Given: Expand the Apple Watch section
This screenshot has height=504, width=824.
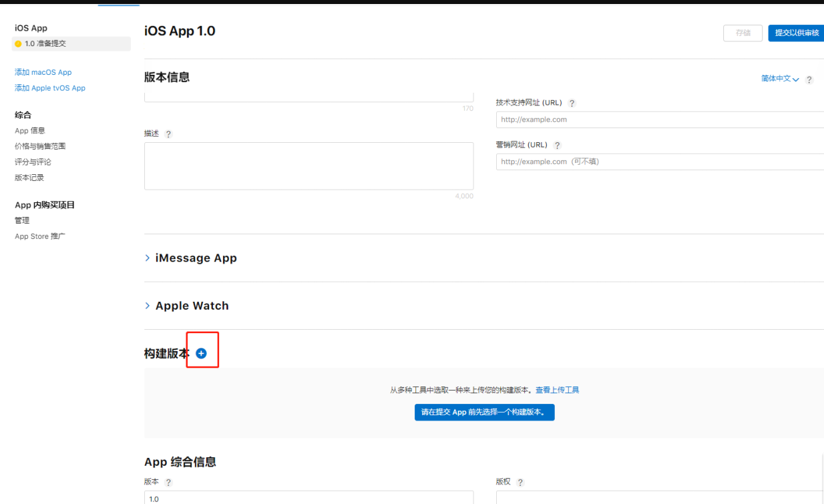Looking at the screenshot, I should point(187,306).
